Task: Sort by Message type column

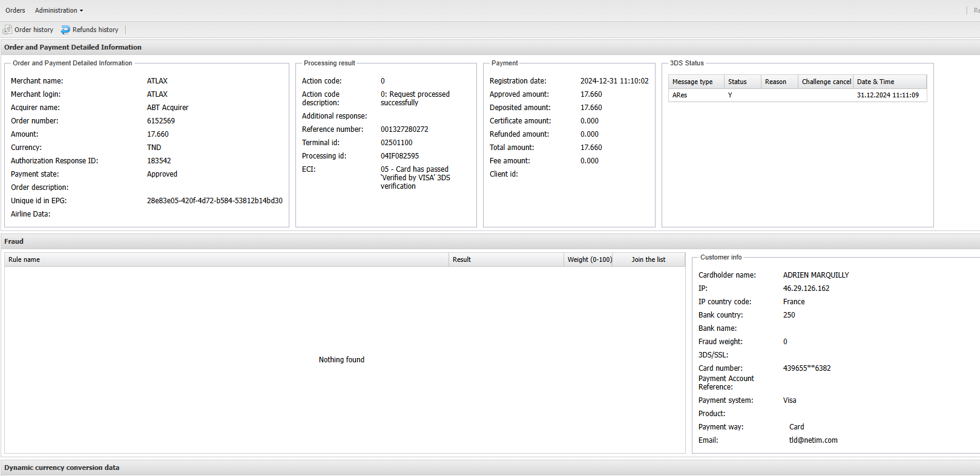Action: coord(692,82)
